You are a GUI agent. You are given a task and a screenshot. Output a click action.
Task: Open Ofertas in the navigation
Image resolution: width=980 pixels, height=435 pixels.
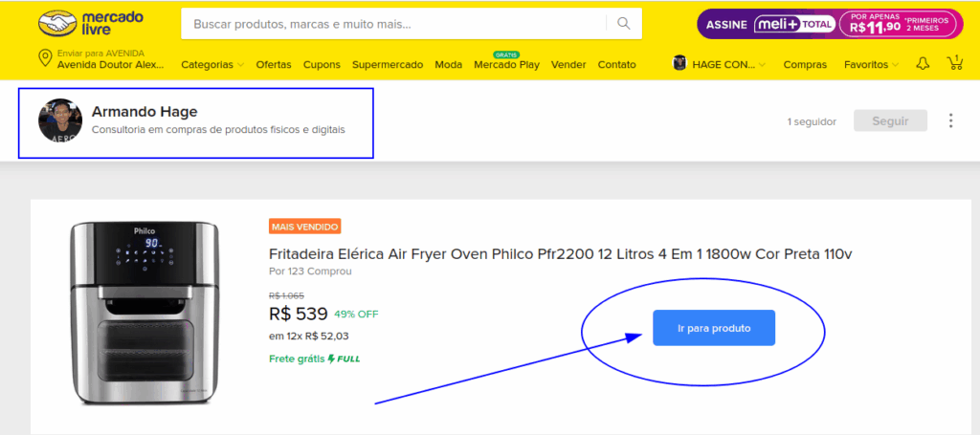tap(274, 64)
